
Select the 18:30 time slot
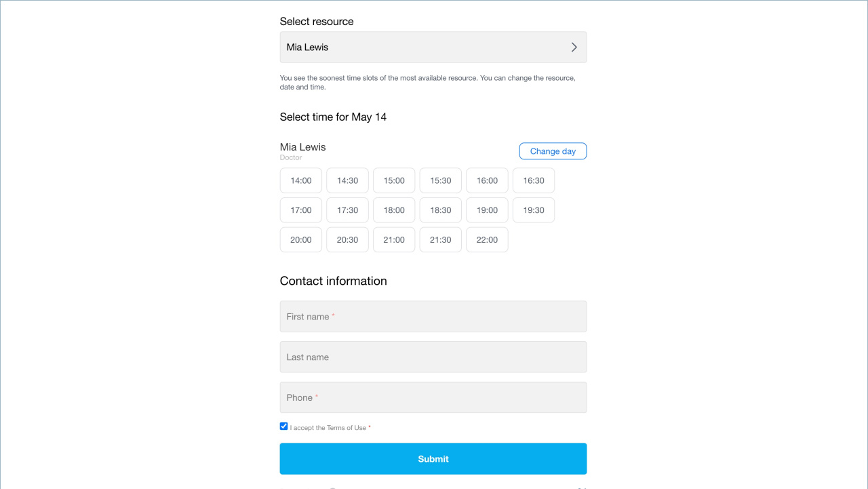point(441,210)
